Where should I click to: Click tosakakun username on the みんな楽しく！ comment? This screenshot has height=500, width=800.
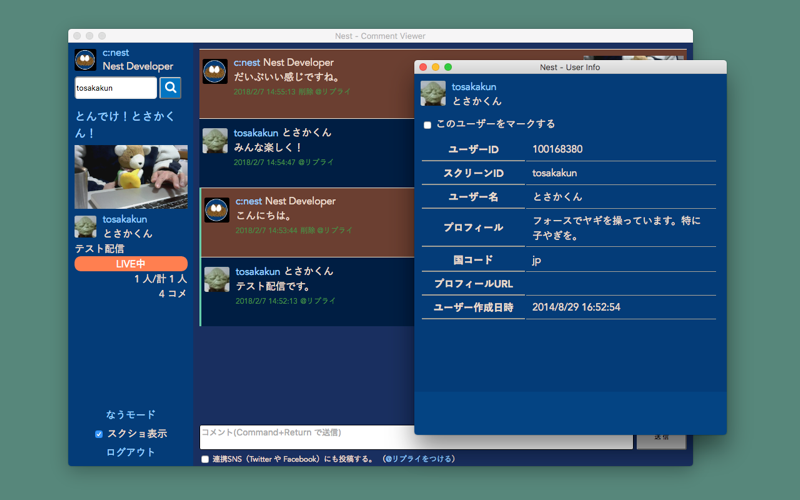256,133
